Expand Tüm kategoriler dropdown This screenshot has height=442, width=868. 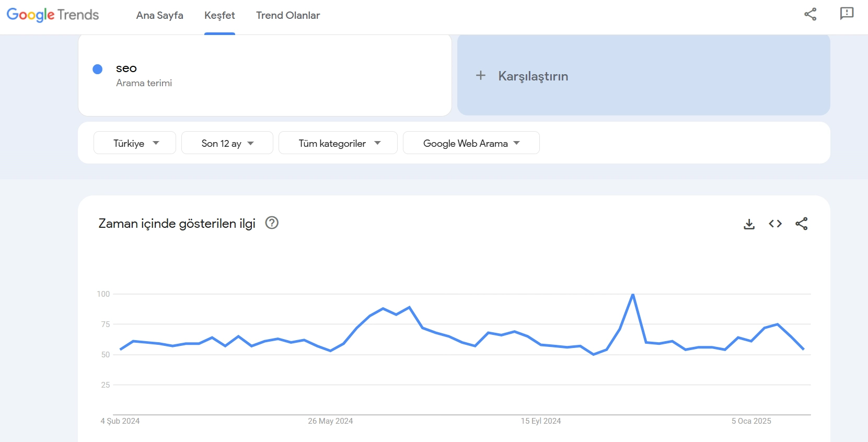(x=338, y=143)
